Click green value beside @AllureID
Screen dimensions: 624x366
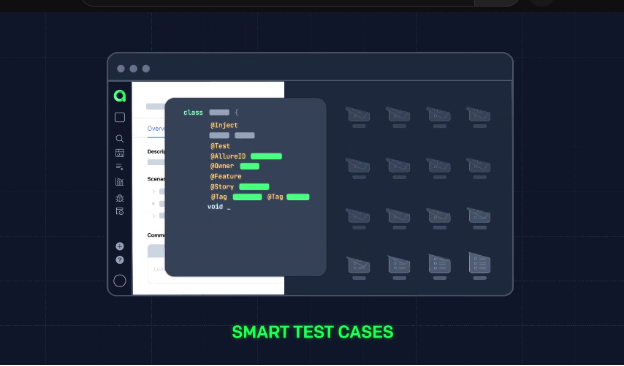tap(266, 156)
